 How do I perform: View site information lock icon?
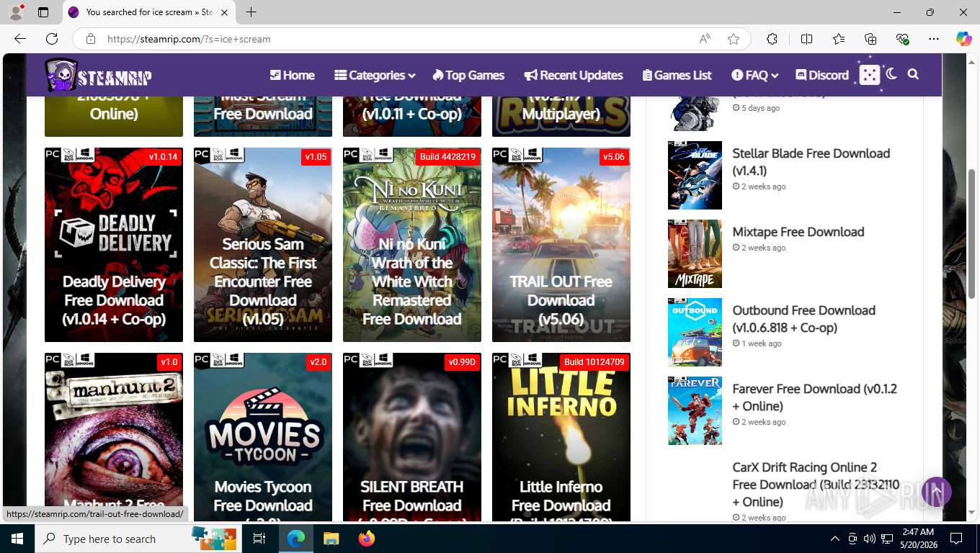90,39
